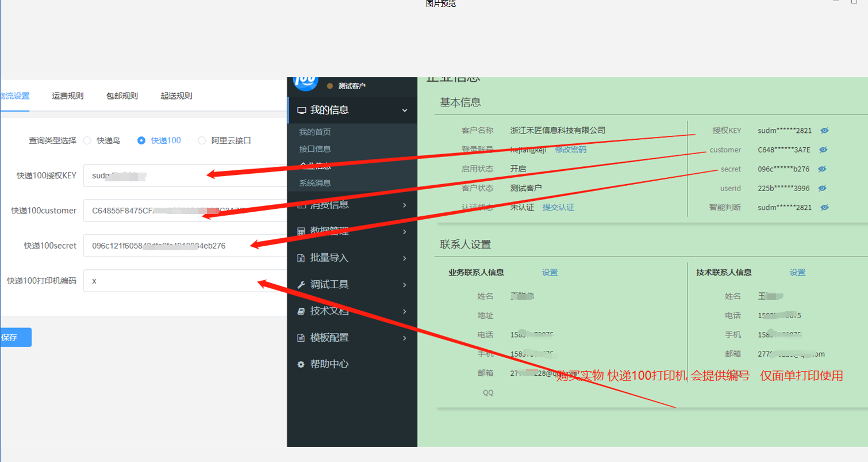
Task: Click the wrench icon beside 调试工具
Action: pyautogui.click(x=301, y=284)
